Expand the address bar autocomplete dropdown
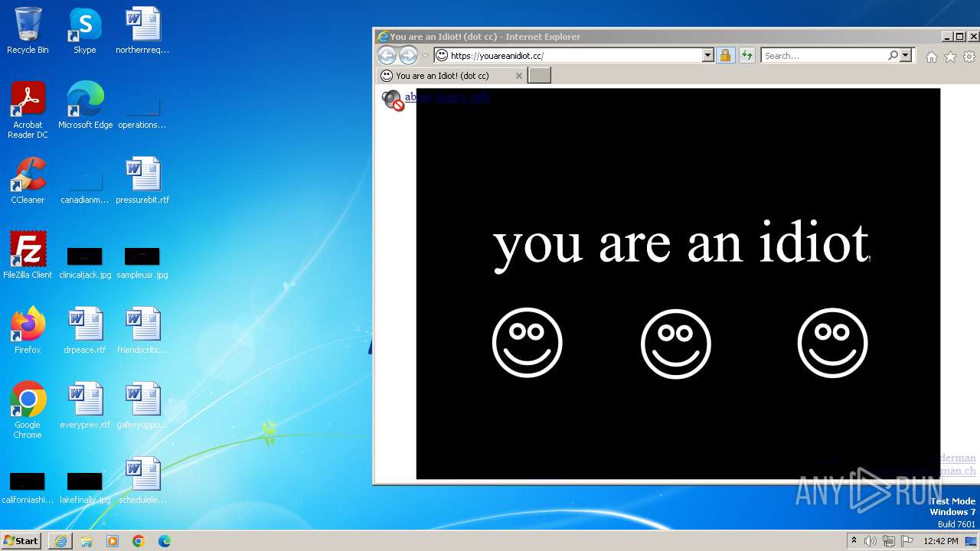980x551 pixels. [x=707, y=55]
